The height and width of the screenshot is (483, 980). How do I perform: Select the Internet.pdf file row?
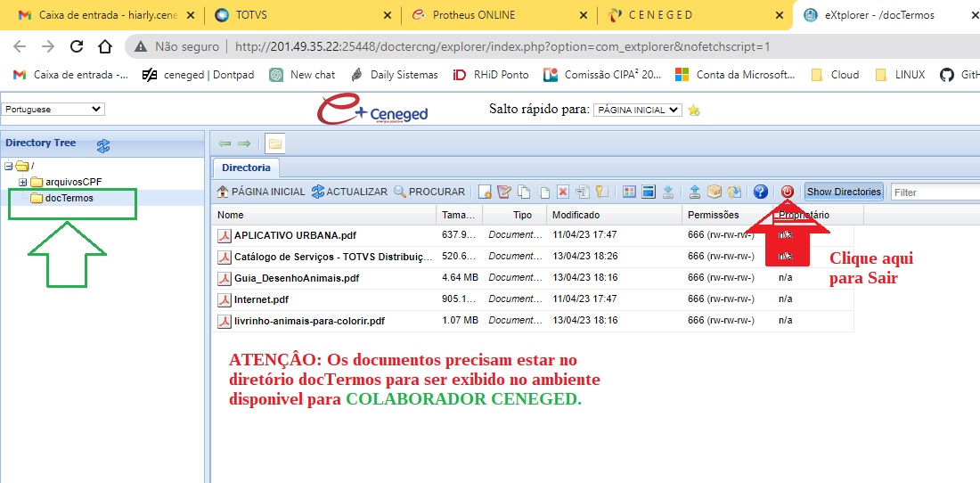(x=261, y=299)
